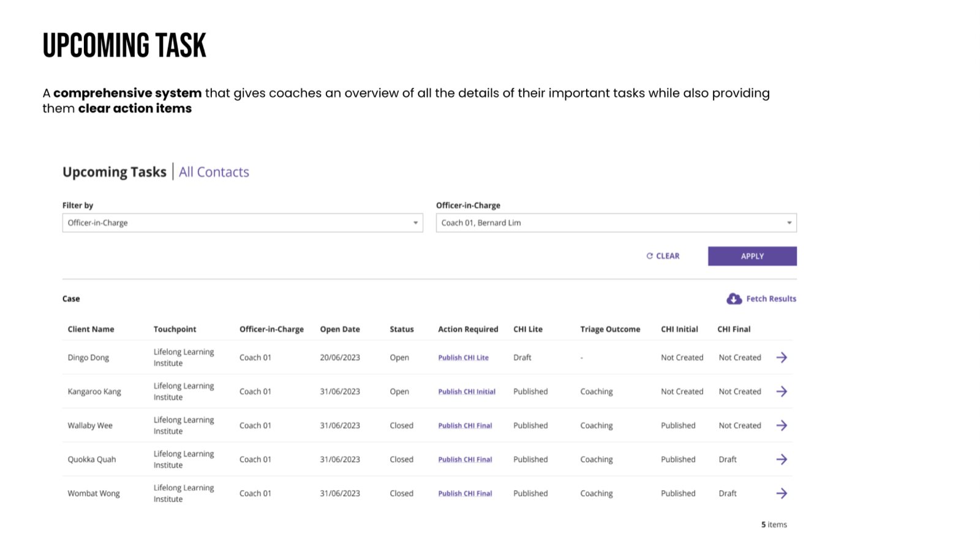Follow the Publish CHI Lite link
980x549 pixels.
click(x=463, y=358)
